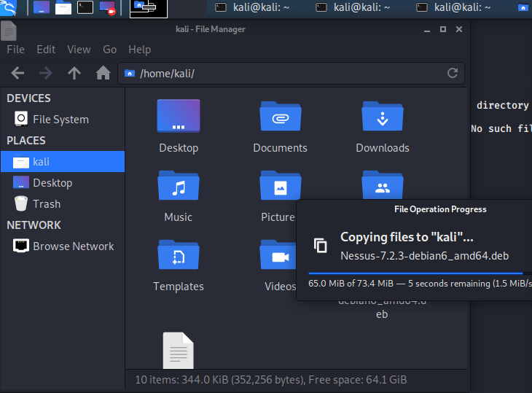
Task: Open the Desktop folder icon
Action: [x=178, y=117]
